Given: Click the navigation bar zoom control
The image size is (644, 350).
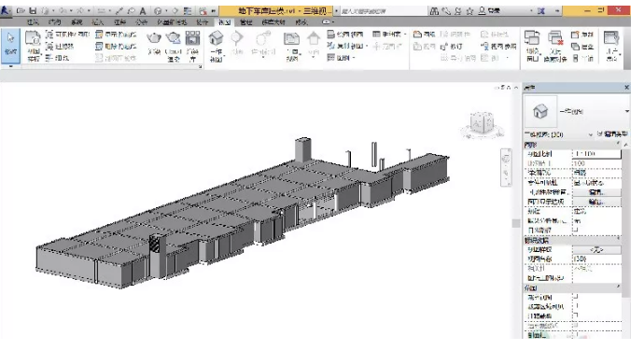Looking at the screenshot, I should tap(506, 173).
